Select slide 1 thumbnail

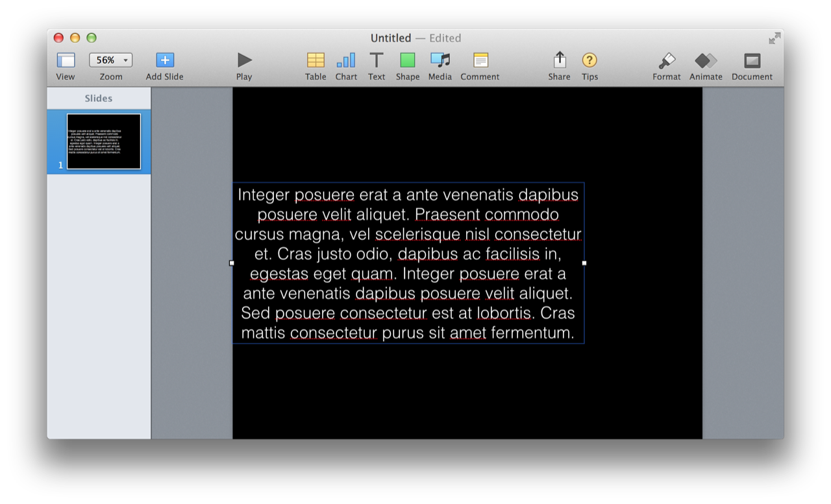coord(104,141)
